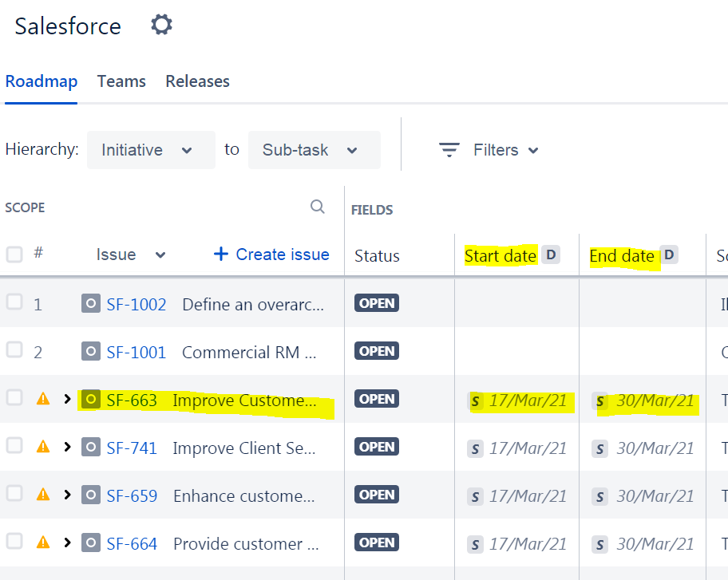Click warning icon on SF-664 row
728x580 pixels.
[x=43, y=542]
